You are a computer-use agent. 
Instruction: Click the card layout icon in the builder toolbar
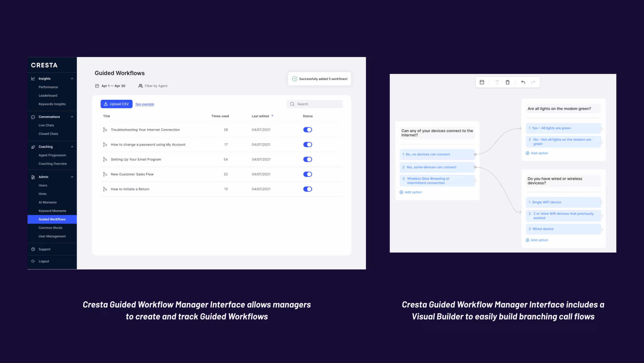pyautogui.click(x=482, y=82)
